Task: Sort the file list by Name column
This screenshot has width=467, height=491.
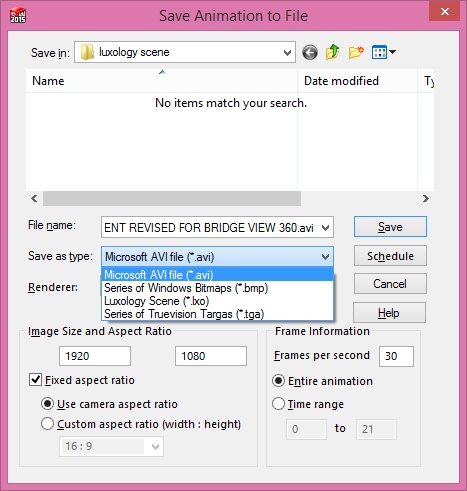Action: [162, 81]
